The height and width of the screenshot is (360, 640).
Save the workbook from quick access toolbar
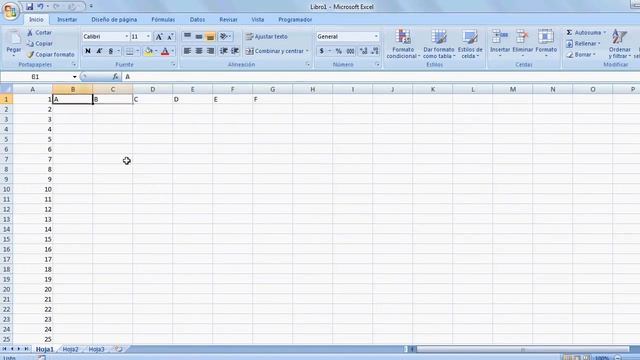(x=29, y=7)
